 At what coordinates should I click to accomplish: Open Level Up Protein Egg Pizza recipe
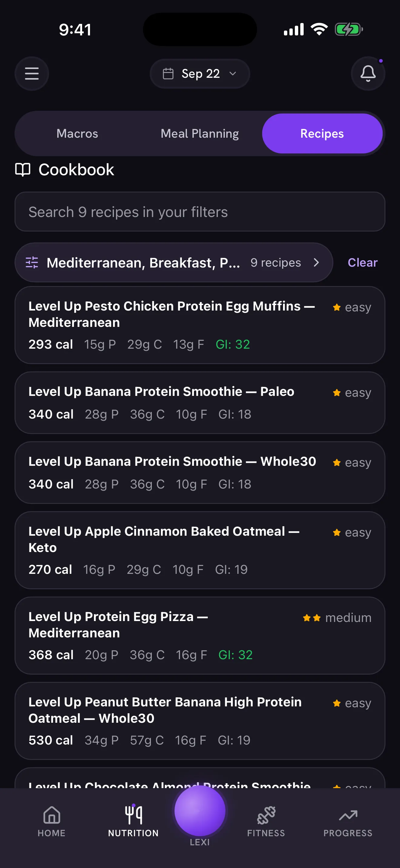click(x=200, y=636)
